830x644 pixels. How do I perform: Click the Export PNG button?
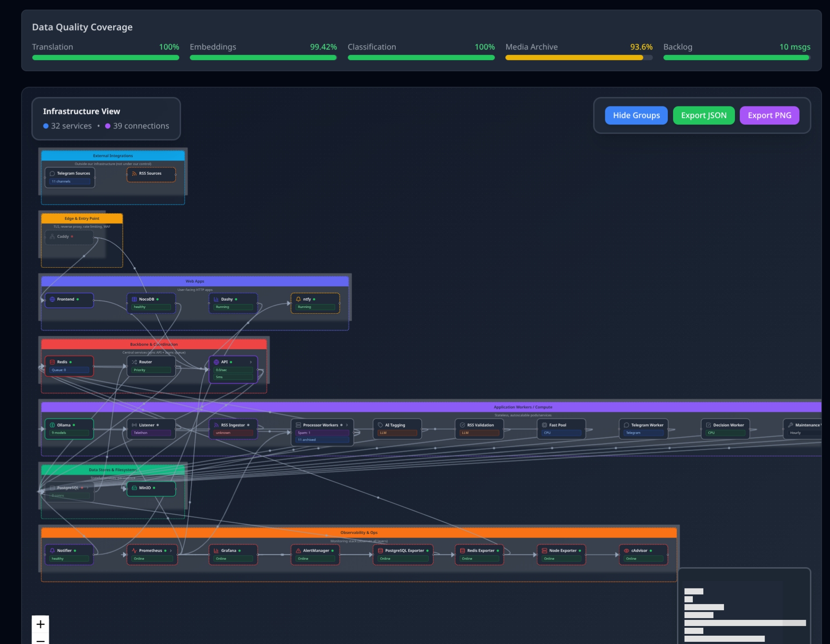[769, 116]
